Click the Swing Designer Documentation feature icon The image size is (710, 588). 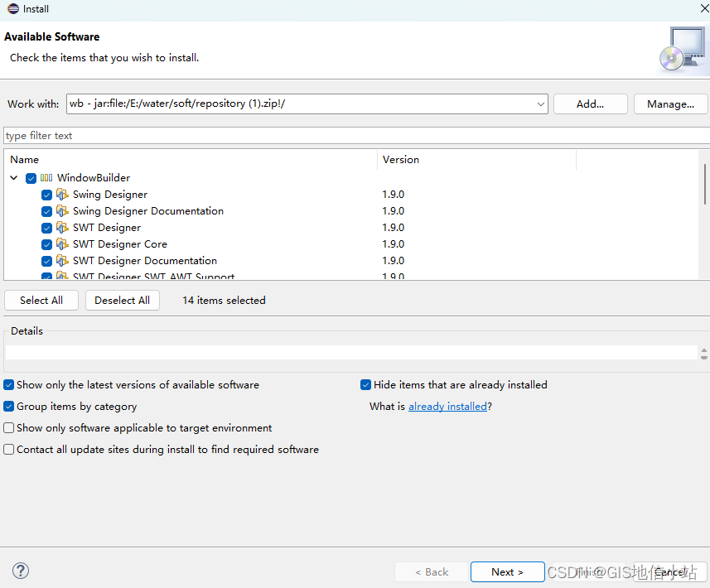pyautogui.click(x=62, y=211)
